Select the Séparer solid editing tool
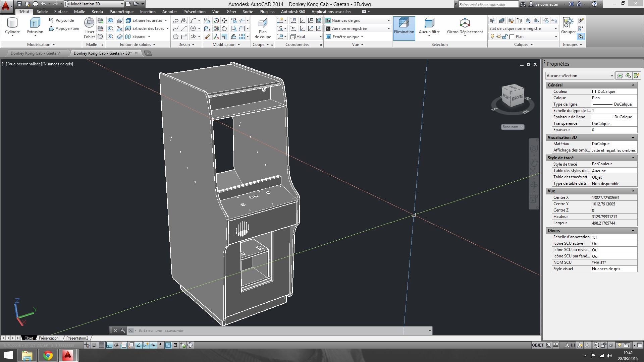 coord(138,37)
